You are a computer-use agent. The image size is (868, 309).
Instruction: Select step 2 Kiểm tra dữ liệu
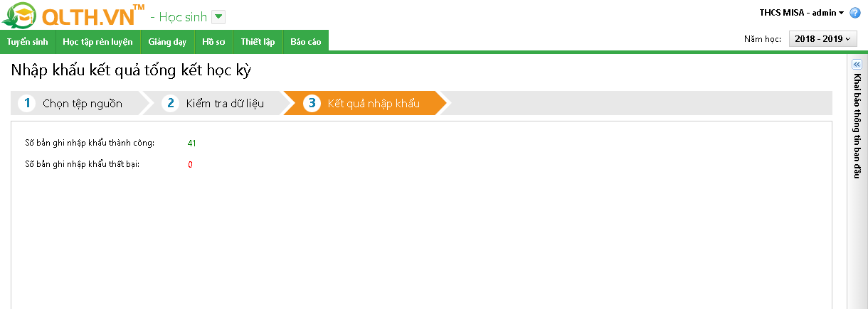(225, 103)
